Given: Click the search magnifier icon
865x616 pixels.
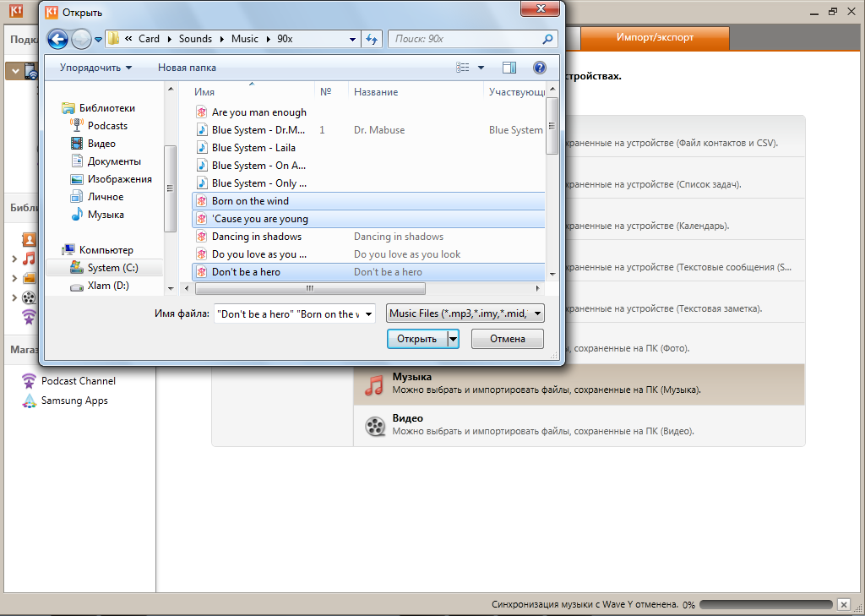Looking at the screenshot, I should 547,39.
